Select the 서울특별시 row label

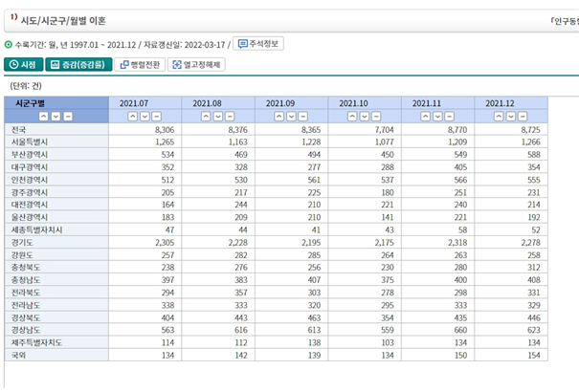30,142
